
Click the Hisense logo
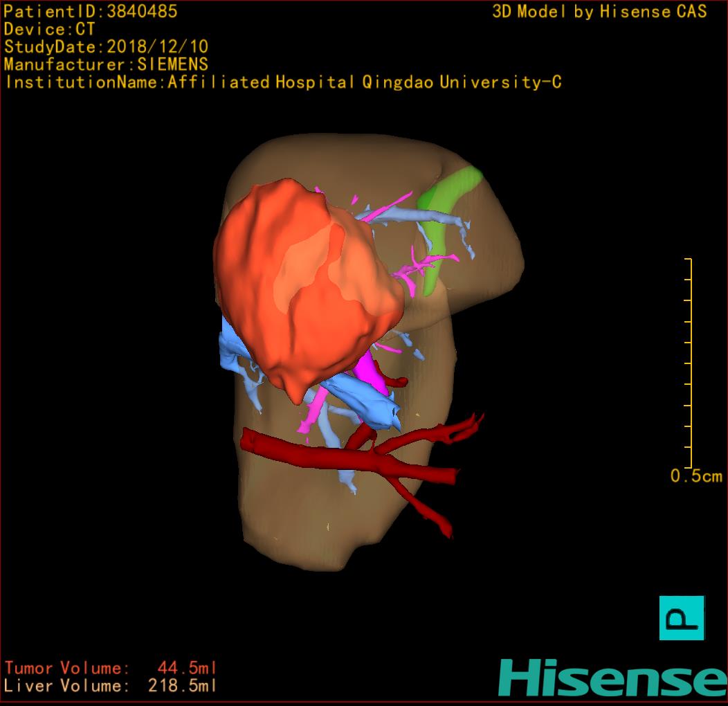(x=613, y=678)
